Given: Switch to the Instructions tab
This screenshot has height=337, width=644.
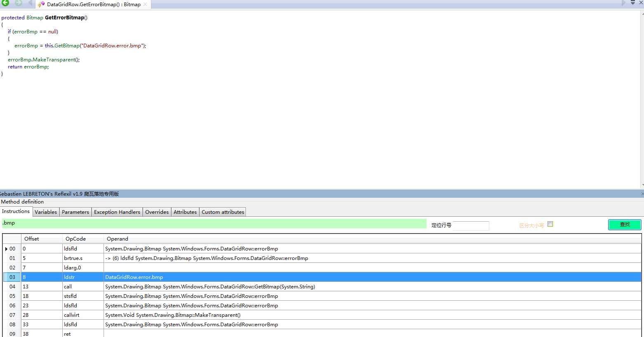Looking at the screenshot, I should (16, 211).
